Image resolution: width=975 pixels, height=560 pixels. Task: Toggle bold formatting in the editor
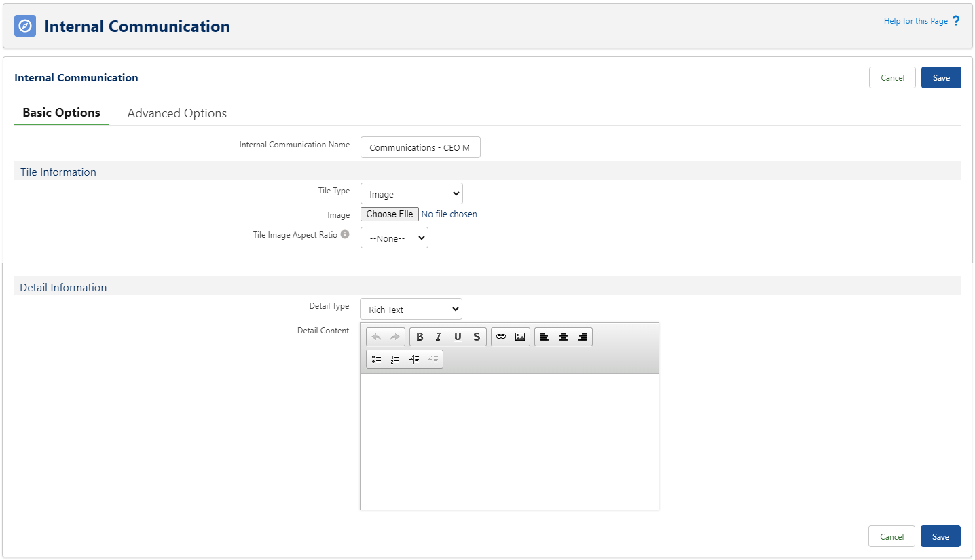420,337
